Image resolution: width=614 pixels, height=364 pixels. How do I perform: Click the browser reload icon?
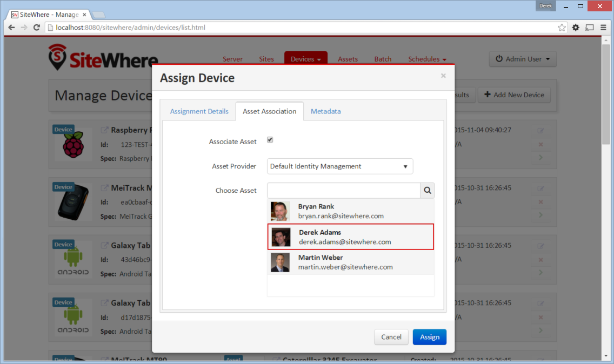pyautogui.click(x=37, y=28)
